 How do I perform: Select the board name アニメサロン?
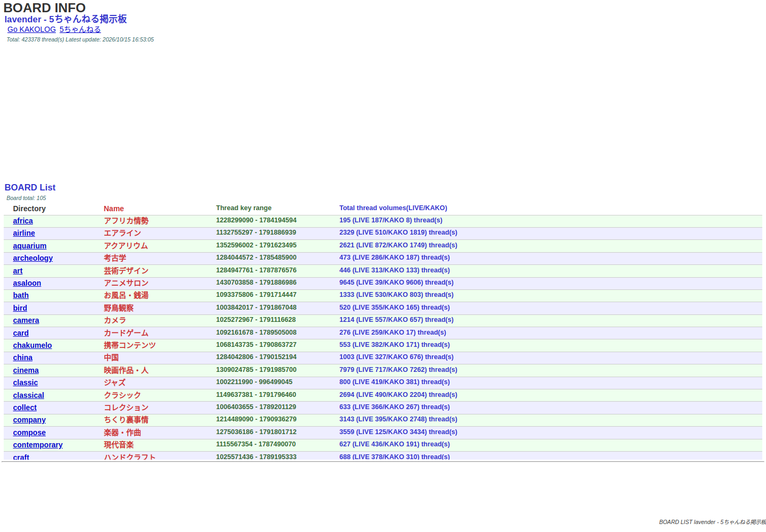126,283
